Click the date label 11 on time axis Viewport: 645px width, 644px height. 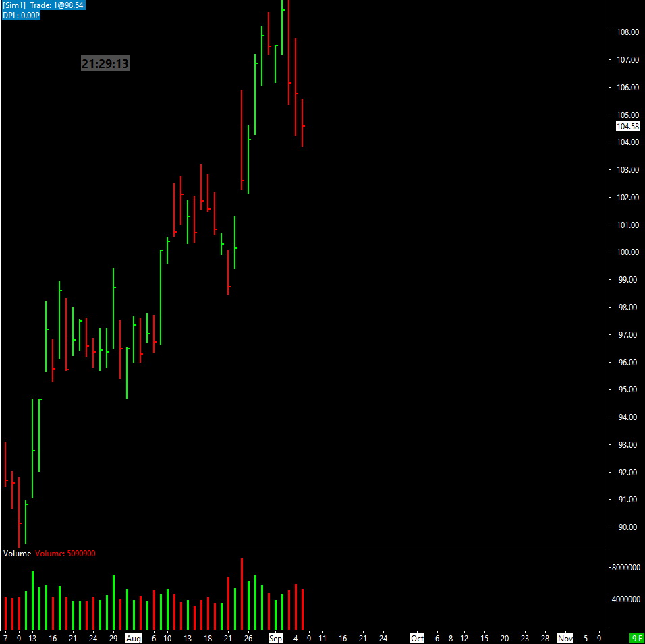322,639
